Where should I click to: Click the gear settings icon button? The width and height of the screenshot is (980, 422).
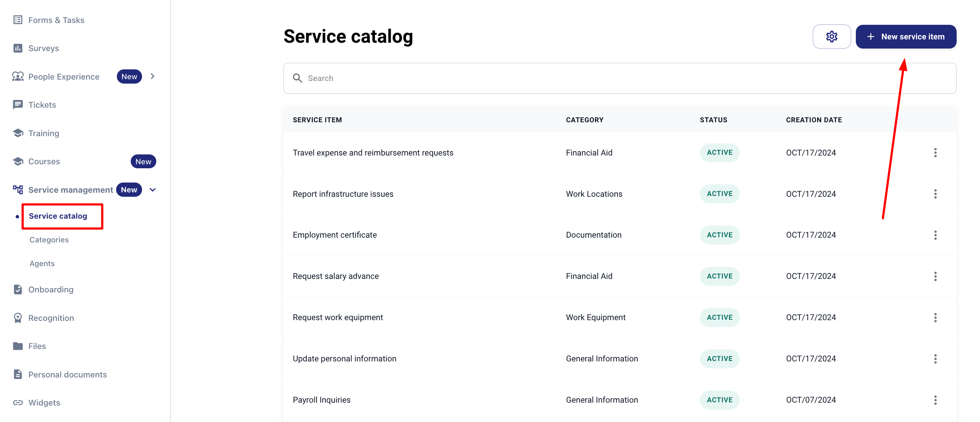[x=831, y=37]
